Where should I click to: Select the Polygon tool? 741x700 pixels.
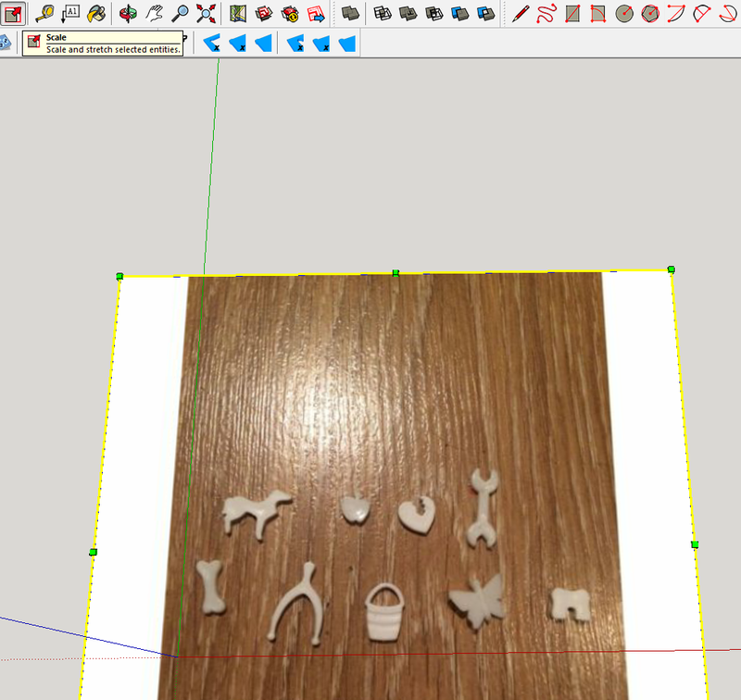click(x=650, y=14)
